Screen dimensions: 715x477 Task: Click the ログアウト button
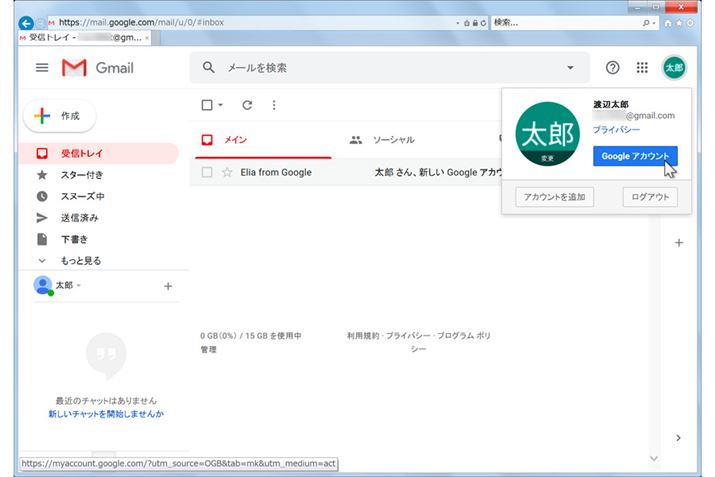coord(649,197)
